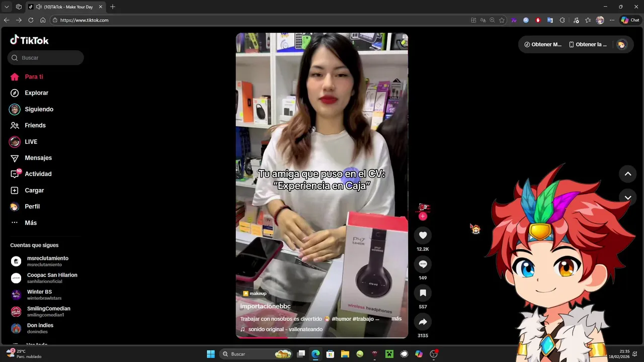Click the video progress bar
This screenshot has height=362, width=644.
click(x=322, y=337)
